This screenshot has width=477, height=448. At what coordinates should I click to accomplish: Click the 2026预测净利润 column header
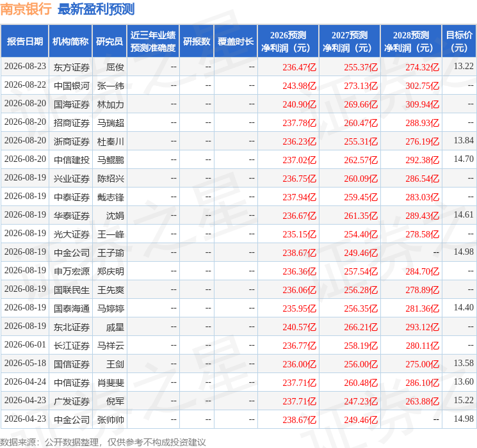click(x=288, y=42)
